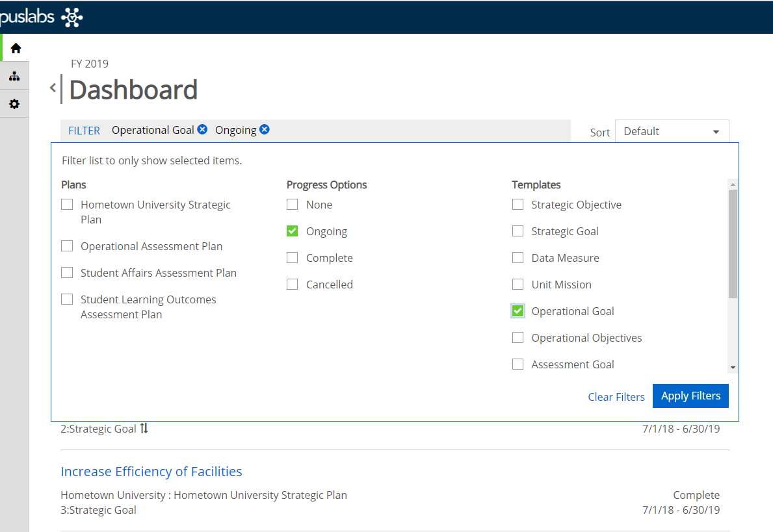This screenshot has height=532, width=773.
Task: Uncheck the Ongoing progress option
Action: pyautogui.click(x=293, y=231)
